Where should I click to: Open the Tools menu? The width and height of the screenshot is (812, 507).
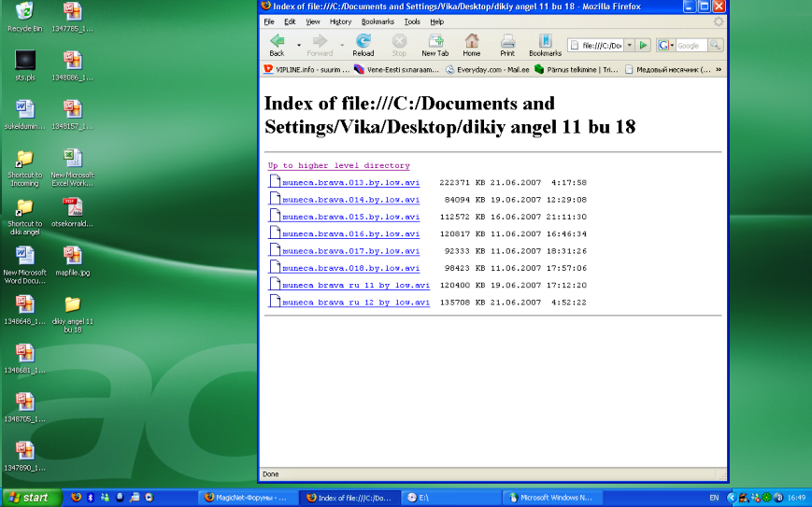pos(412,21)
